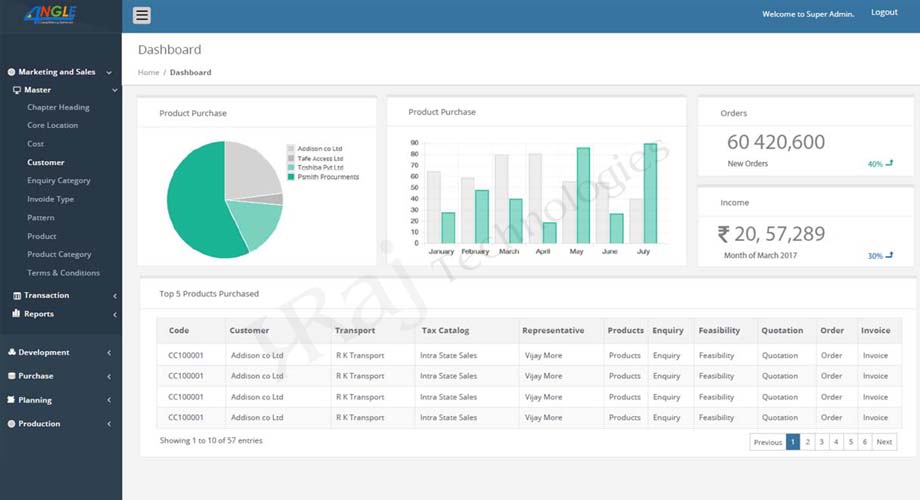Click the Reports bar chart icon
The image size is (920, 500).
(16, 314)
